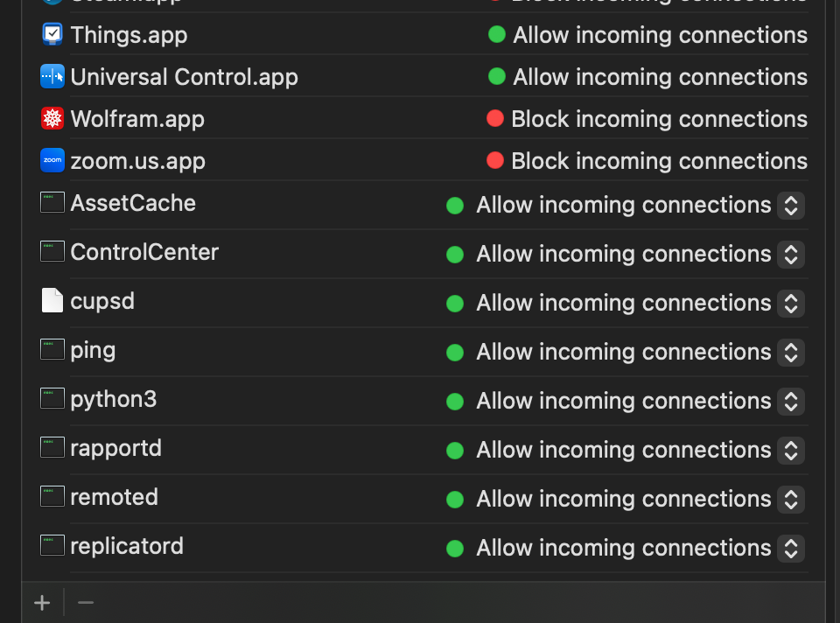The width and height of the screenshot is (840, 623).
Task: Click the replicatord executable icon
Action: [x=52, y=546]
